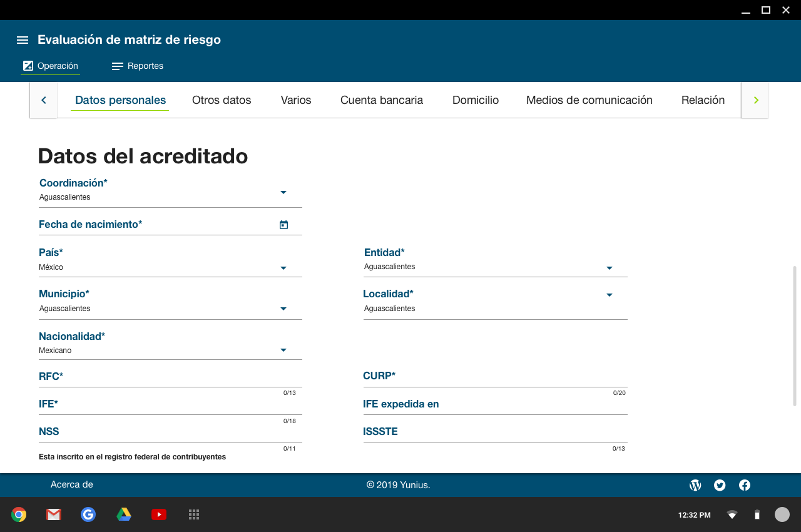Image resolution: width=801 pixels, height=532 pixels.
Task: Open the Nacionalidad dropdown
Action: click(x=283, y=350)
